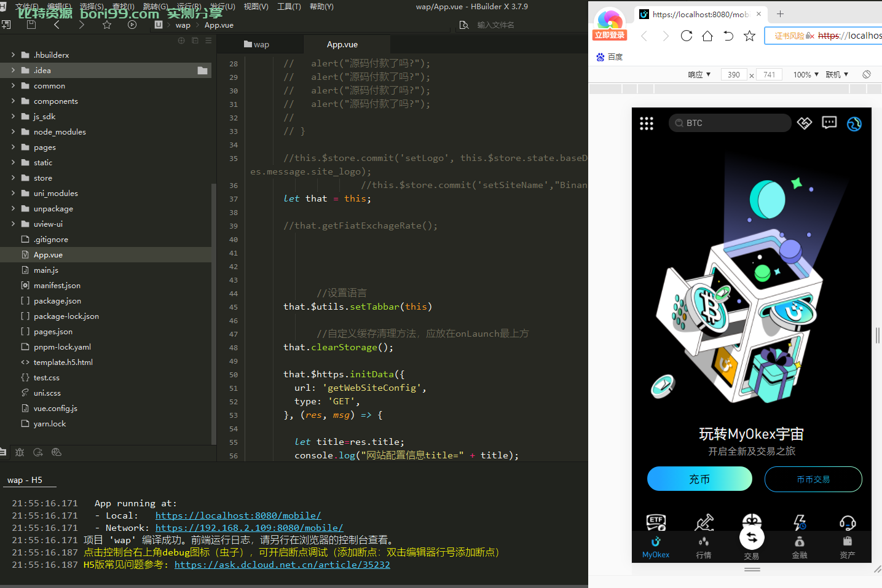
Task: Click the BTC search field
Action: [x=730, y=123]
